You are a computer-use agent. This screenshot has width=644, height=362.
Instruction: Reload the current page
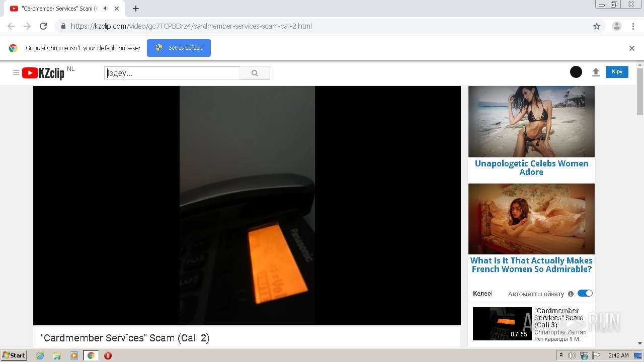43,26
